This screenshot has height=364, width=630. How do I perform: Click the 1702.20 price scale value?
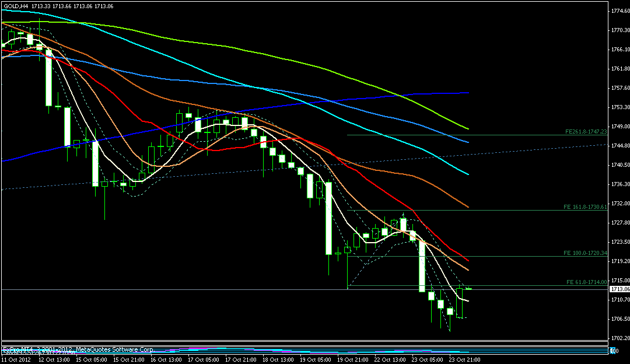619,338
